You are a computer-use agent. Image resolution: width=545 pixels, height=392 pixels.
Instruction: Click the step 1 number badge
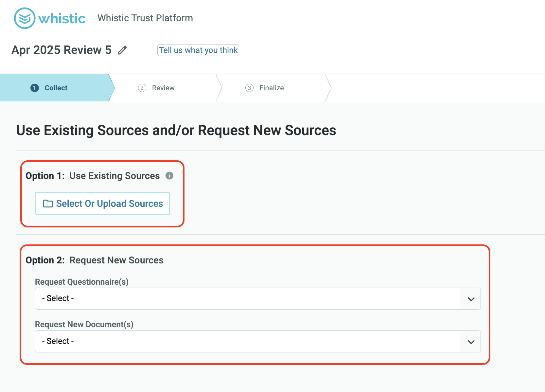point(35,88)
